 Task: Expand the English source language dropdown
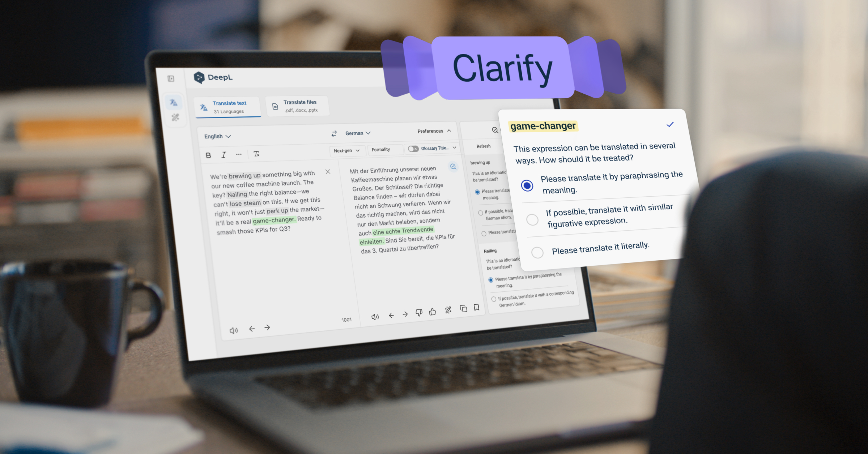[x=218, y=136]
